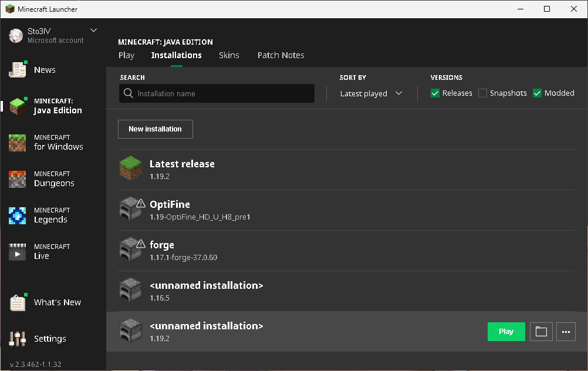Click the green Play button
588x371 pixels.
pyautogui.click(x=506, y=332)
